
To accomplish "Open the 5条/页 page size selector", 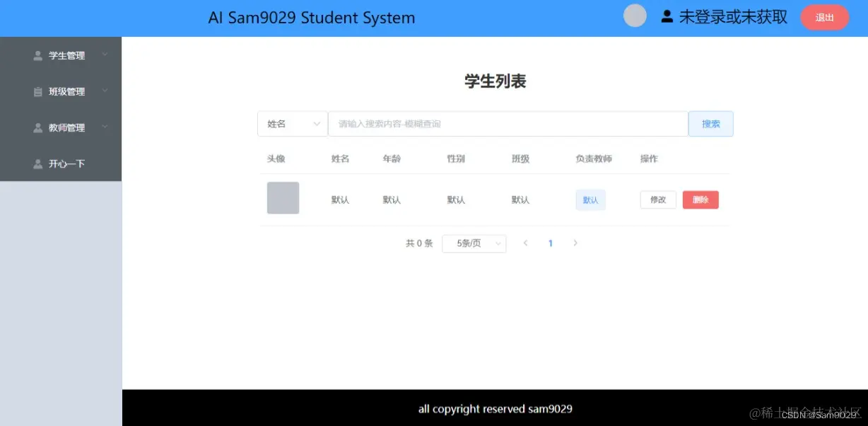I will point(474,243).
